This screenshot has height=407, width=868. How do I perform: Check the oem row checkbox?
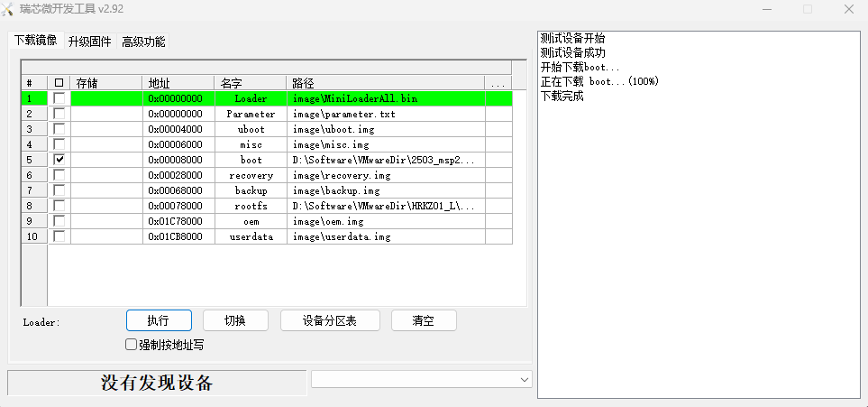[59, 221]
